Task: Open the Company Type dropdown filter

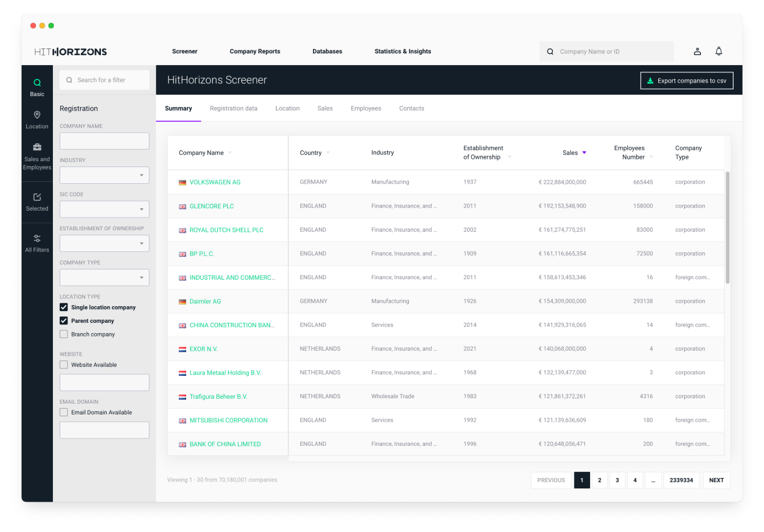Action: 104,278
